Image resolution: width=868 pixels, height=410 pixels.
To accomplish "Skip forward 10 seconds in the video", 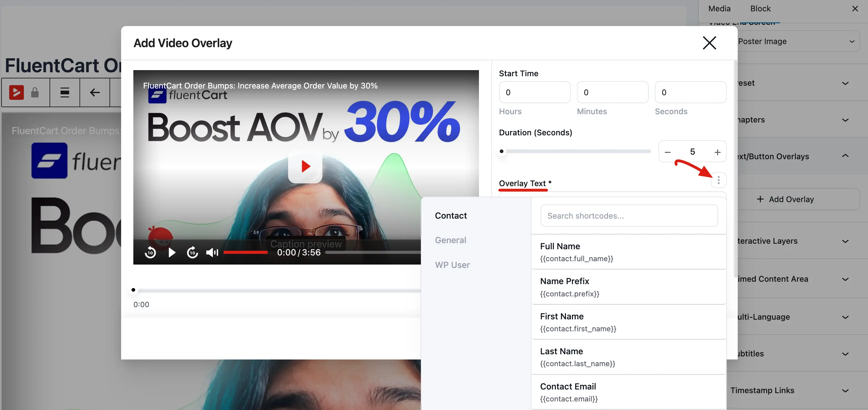I will (x=192, y=252).
